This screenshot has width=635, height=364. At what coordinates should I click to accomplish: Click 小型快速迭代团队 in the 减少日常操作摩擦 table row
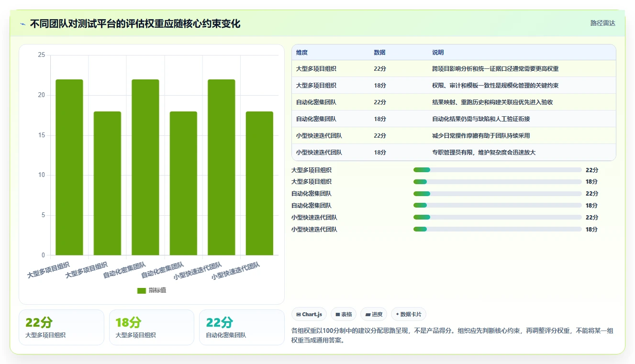[x=319, y=136]
